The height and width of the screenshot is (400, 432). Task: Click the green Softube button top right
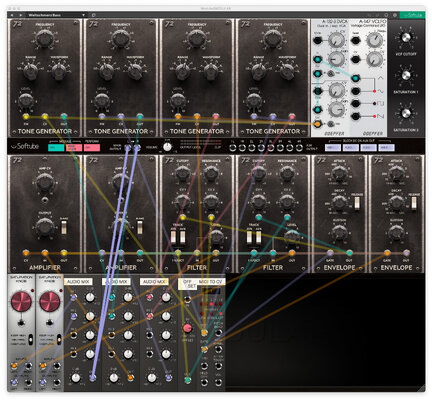[x=412, y=15]
